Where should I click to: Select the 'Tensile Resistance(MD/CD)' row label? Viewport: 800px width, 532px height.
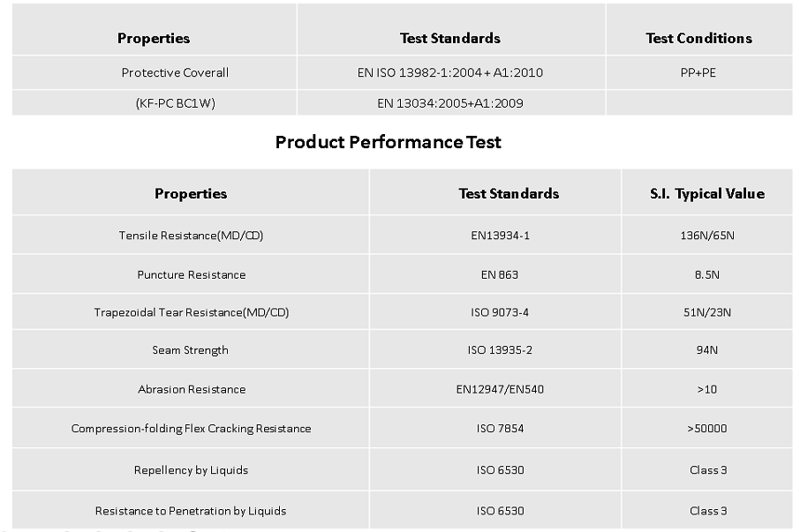click(x=192, y=236)
